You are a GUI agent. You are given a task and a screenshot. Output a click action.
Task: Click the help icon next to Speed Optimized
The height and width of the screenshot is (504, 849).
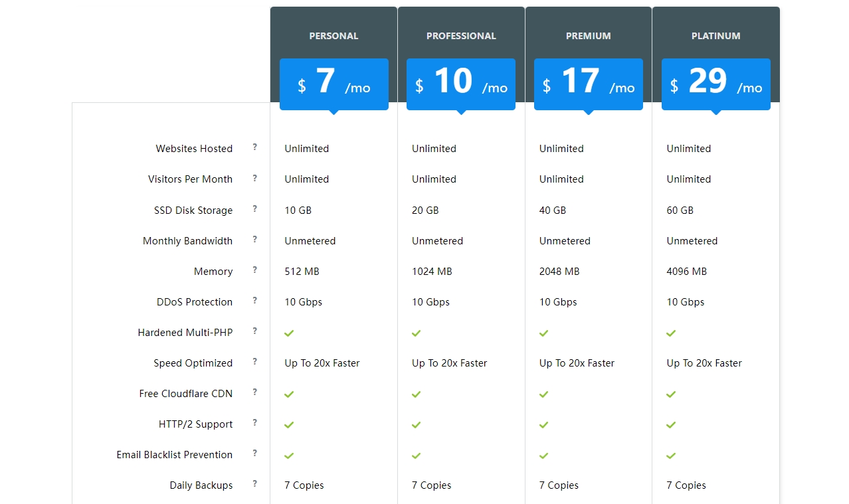click(x=254, y=362)
